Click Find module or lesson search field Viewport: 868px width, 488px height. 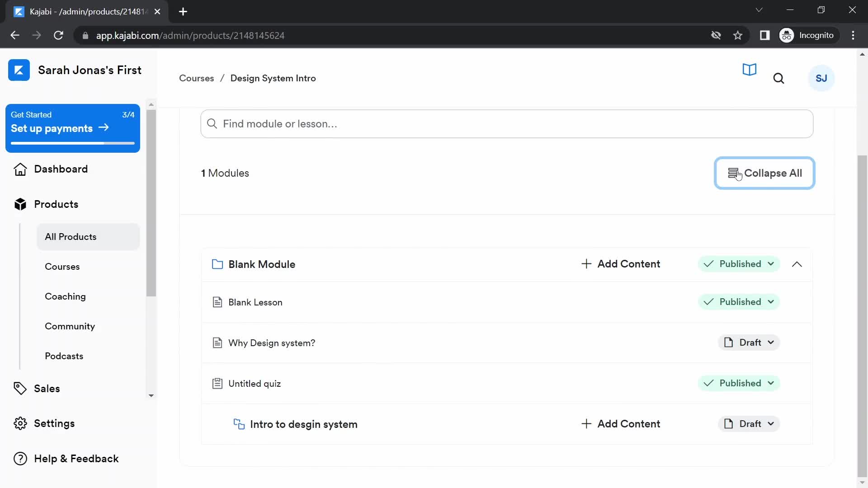pos(506,124)
